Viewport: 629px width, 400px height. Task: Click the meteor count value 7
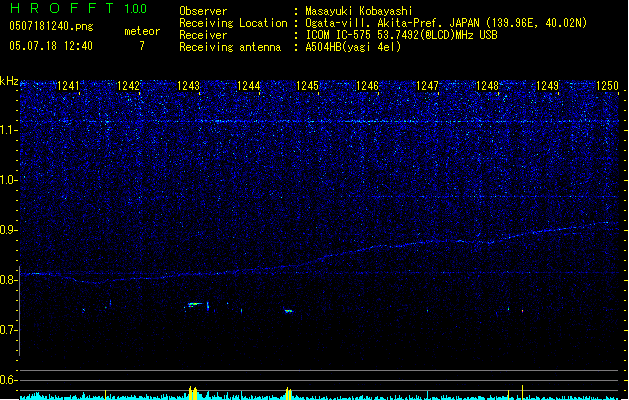[x=141, y=46]
